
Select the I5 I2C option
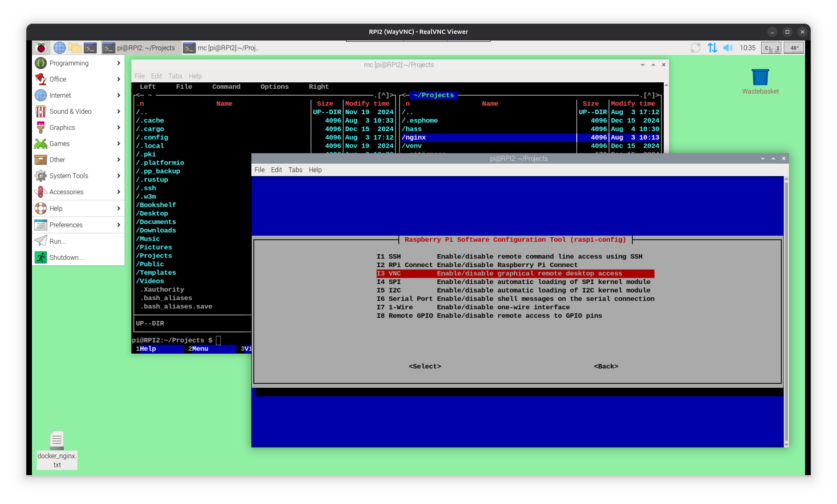(x=515, y=290)
